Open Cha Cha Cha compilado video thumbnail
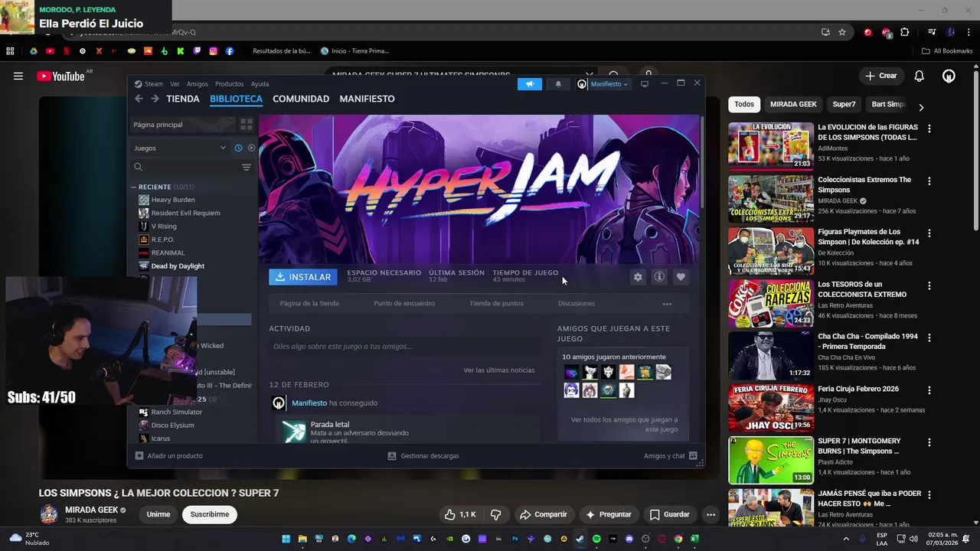Screen dimensions: 980x551 (771, 356)
